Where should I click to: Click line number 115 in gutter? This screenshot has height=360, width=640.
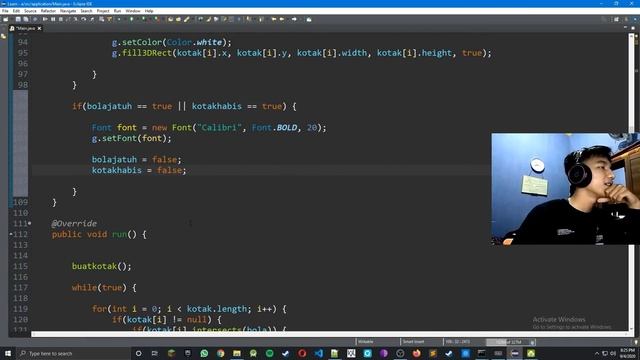pos(20,266)
